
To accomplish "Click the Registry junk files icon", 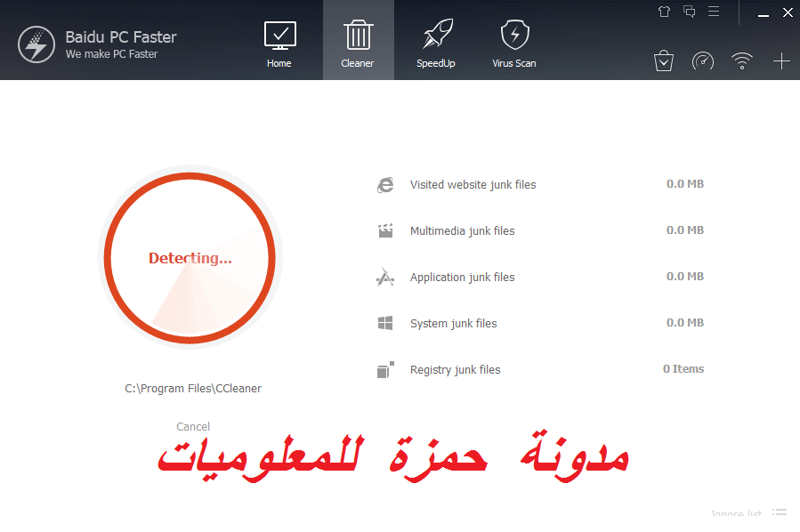I will point(385,369).
